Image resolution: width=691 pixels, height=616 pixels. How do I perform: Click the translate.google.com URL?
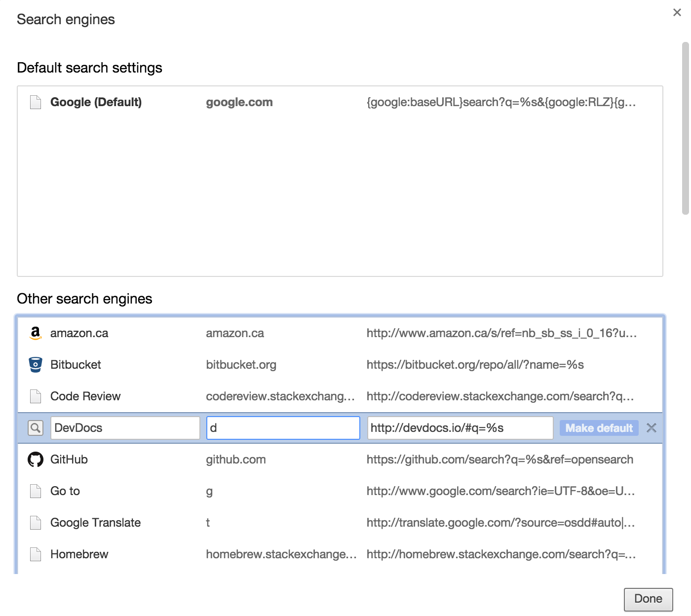pyautogui.click(x=500, y=523)
